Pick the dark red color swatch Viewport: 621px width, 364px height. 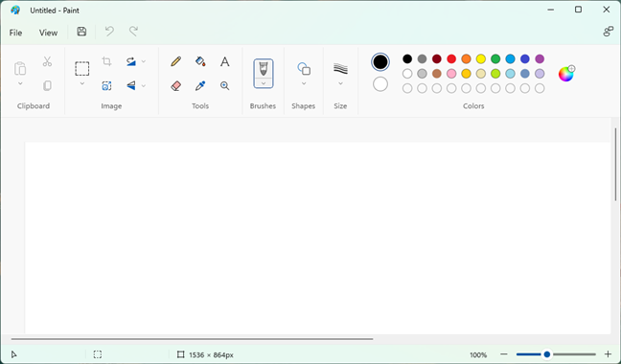click(x=437, y=59)
